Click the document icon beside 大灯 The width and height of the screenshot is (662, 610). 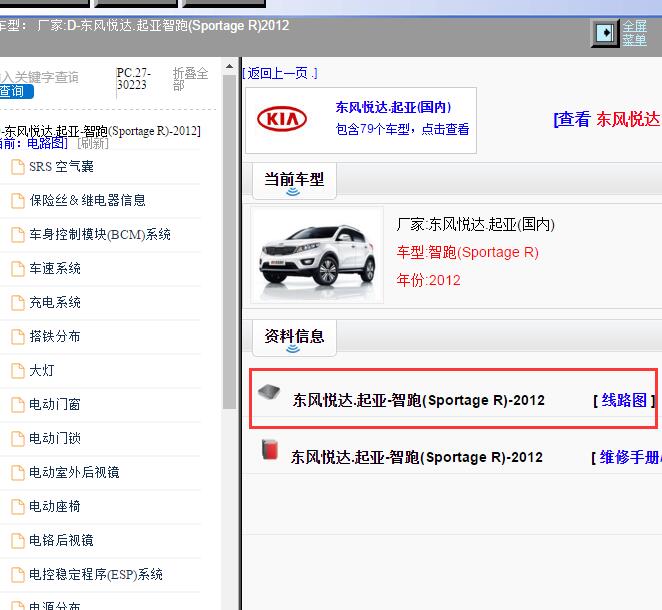pos(18,371)
